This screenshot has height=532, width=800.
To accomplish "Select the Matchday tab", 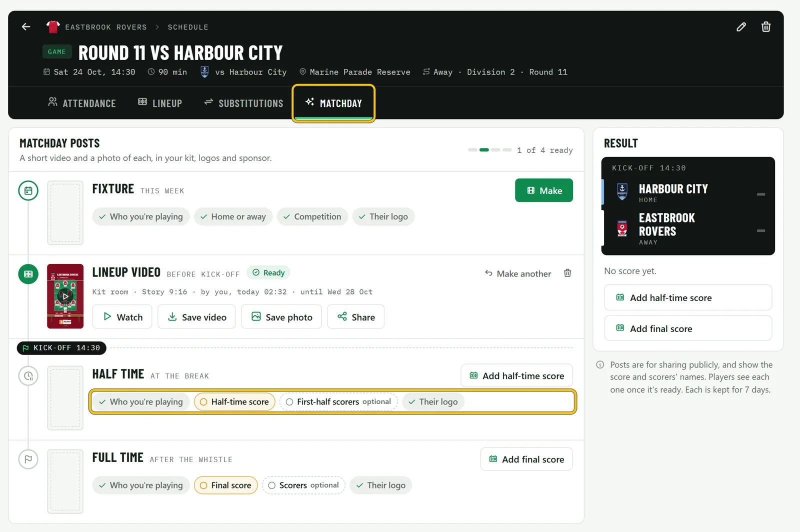I will 333,103.
